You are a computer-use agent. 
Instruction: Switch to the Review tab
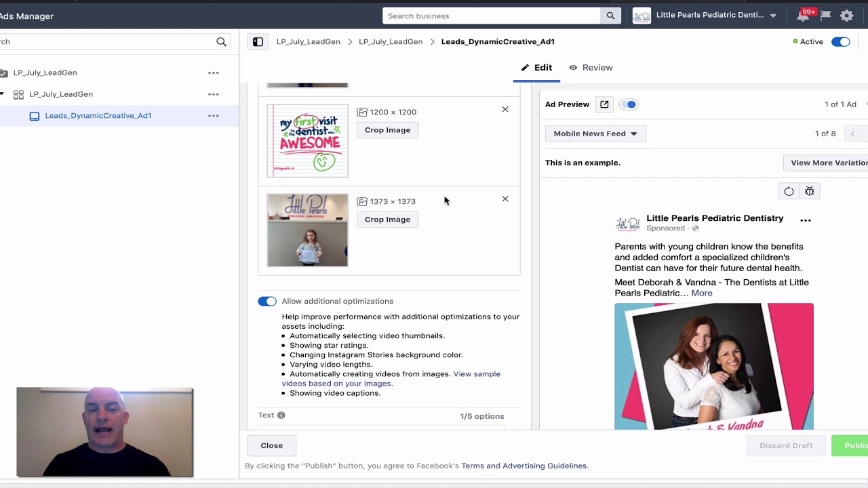pyautogui.click(x=591, y=68)
